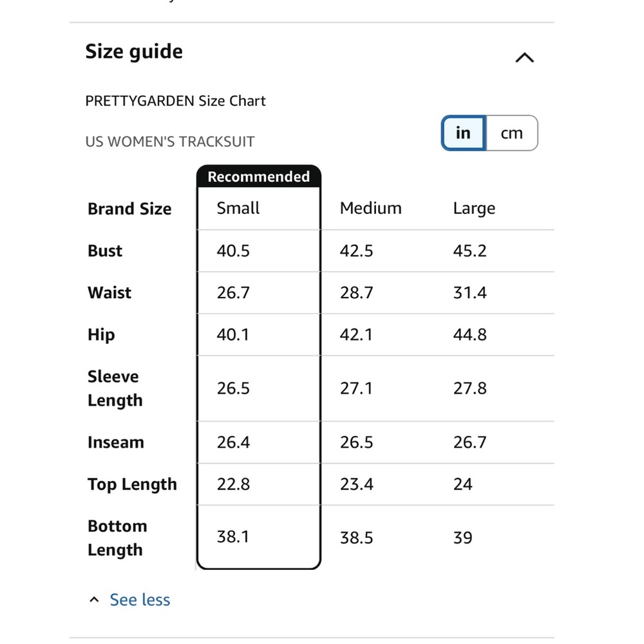Click the Bottom Length row label

[x=117, y=538]
